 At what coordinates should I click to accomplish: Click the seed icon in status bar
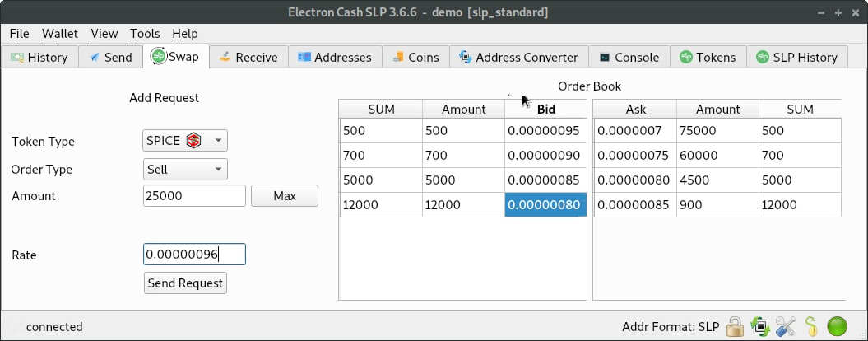pos(811,326)
